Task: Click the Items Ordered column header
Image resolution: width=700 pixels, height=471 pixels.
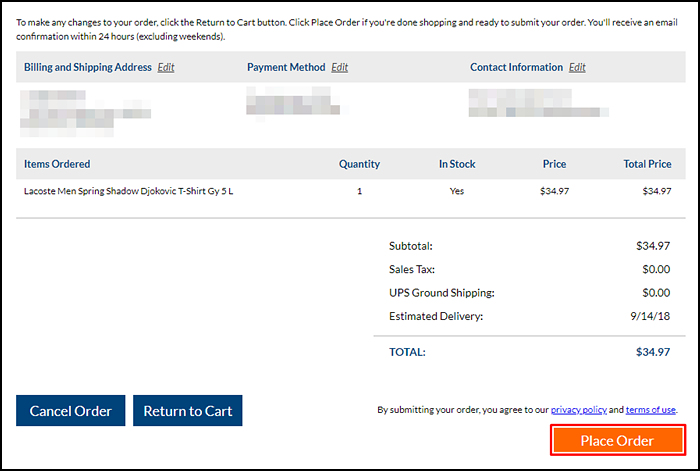Action: click(57, 164)
